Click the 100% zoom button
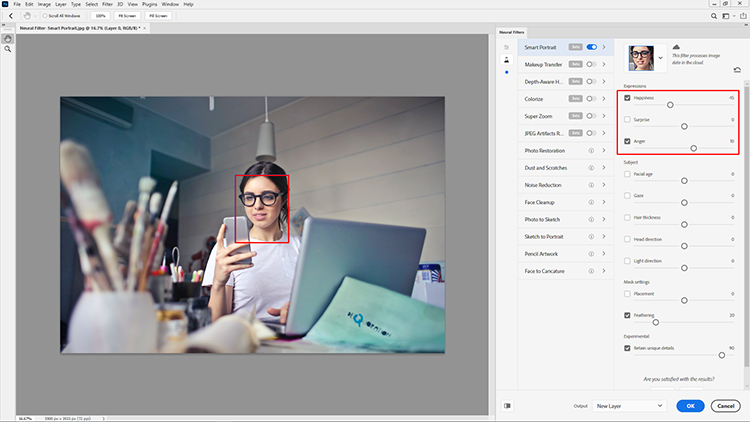 click(100, 16)
